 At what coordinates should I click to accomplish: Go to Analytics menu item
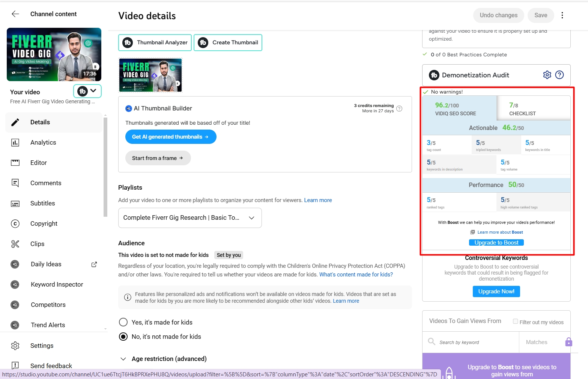[54, 142]
